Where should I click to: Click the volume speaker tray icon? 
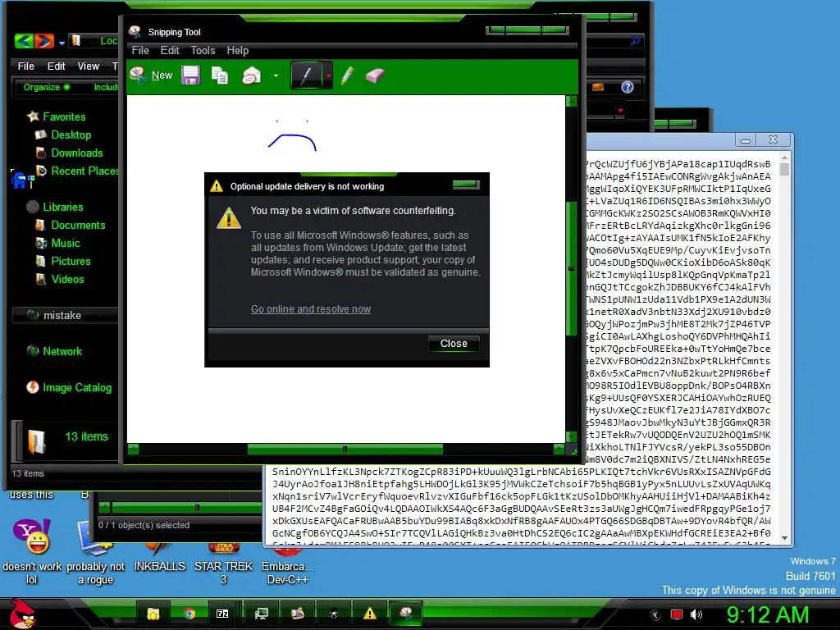point(696,614)
